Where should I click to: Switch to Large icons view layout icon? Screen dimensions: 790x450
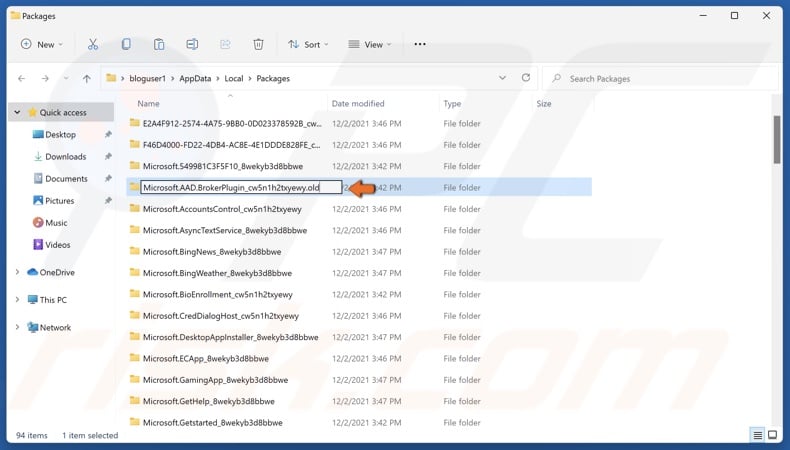772,435
